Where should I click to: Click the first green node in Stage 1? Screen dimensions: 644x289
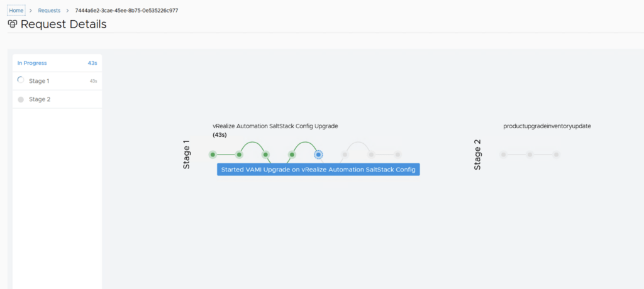pyautogui.click(x=213, y=155)
